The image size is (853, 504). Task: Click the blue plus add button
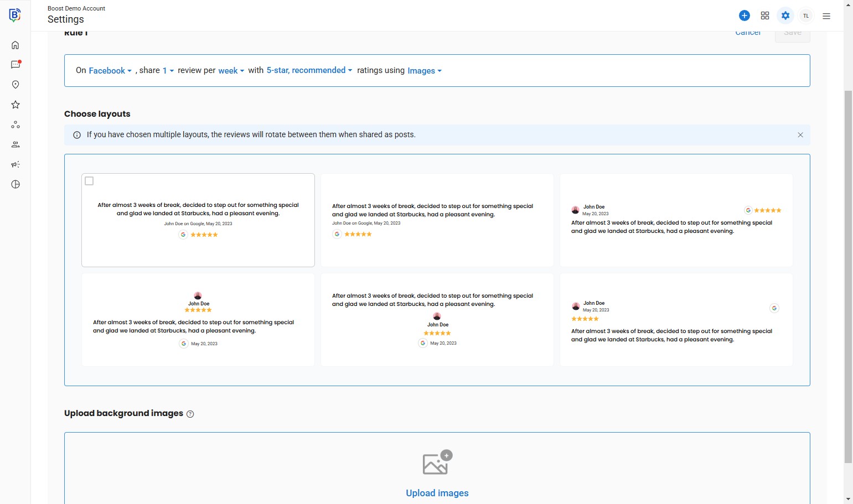click(745, 15)
